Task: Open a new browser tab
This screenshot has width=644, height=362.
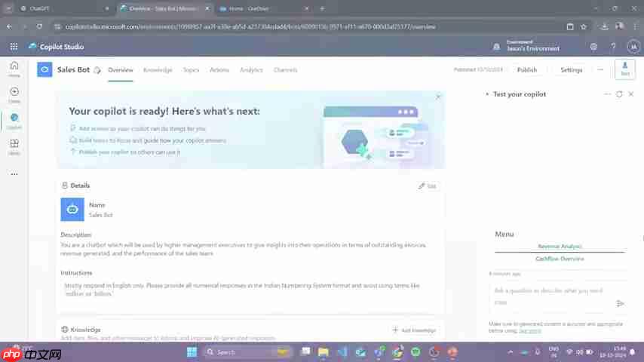Action: pos(322,8)
